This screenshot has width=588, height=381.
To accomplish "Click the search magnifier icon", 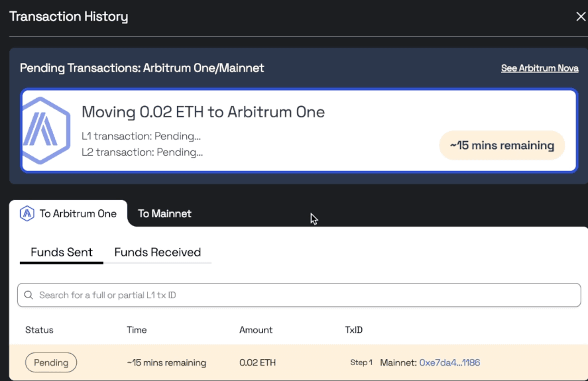I will click(x=29, y=295).
